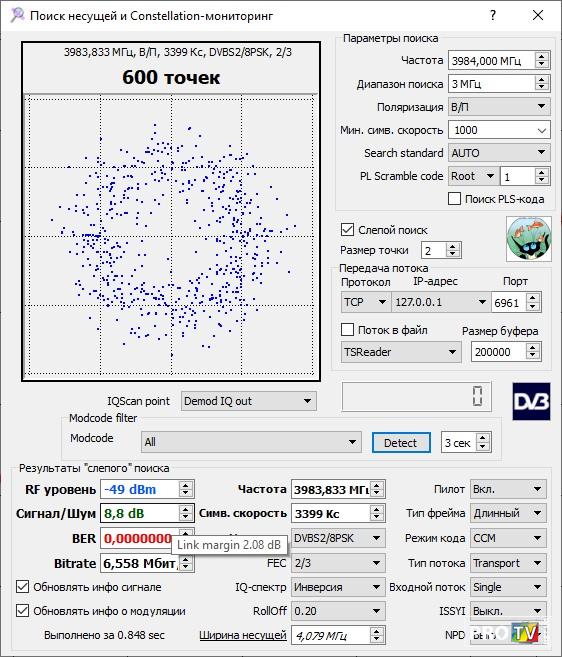Image resolution: width=562 pixels, height=657 pixels.
Task: Enable the Поиск PLS-кода checkbox
Action: click(454, 199)
